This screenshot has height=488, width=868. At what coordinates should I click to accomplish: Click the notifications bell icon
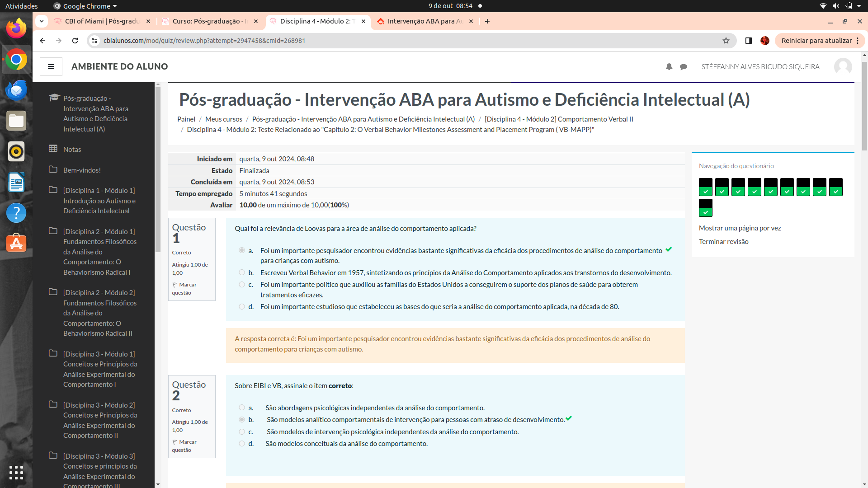pyautogui.click(x=669, y=66)
